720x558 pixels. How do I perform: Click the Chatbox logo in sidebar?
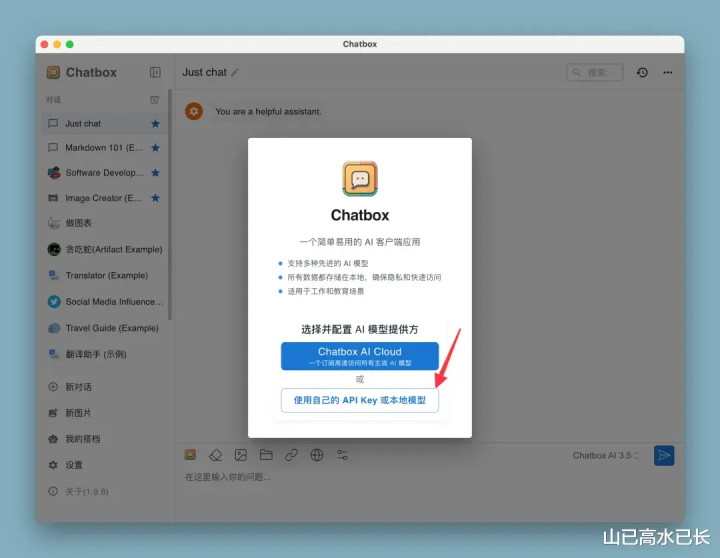pos(53,73)
